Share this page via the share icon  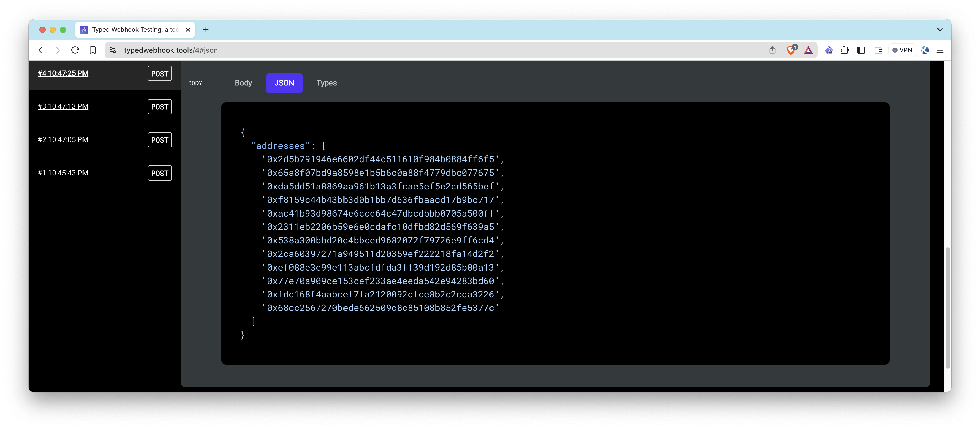(x=772, y=50)
